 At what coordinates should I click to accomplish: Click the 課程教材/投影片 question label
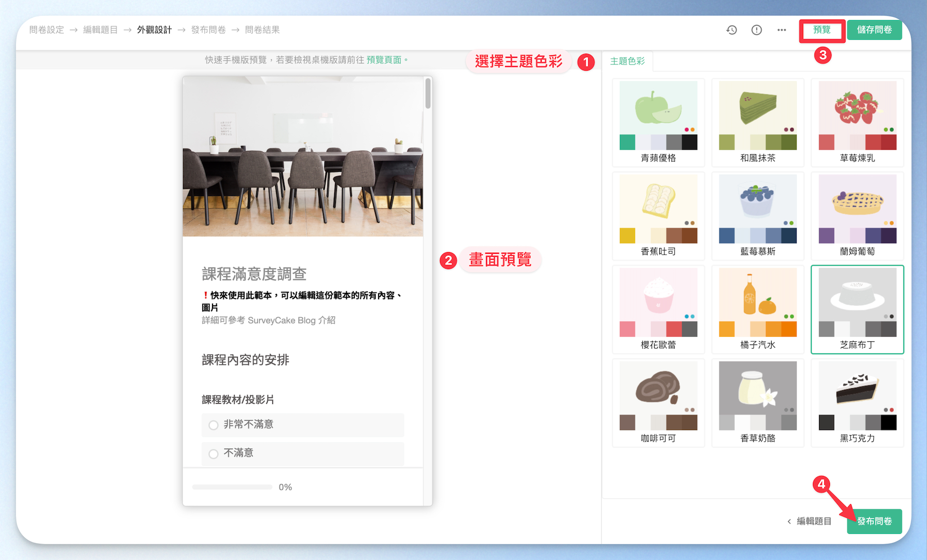[x=238, y=399]
